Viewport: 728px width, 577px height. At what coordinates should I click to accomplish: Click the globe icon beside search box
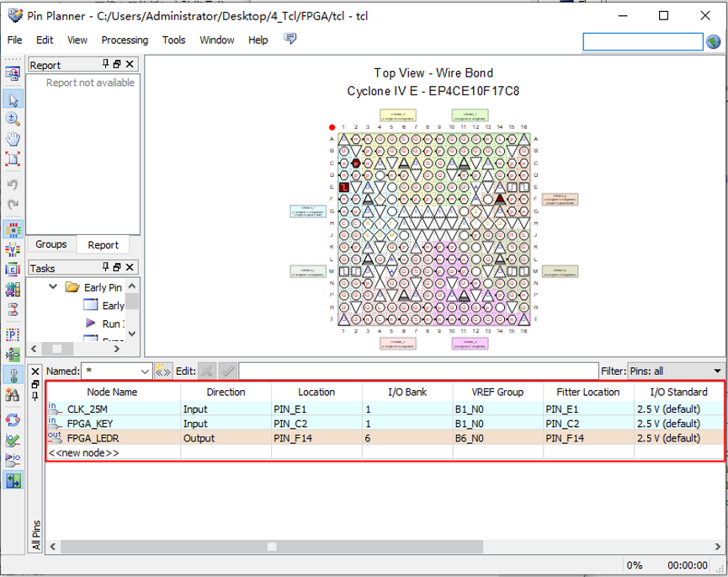(x=713, y=41)
